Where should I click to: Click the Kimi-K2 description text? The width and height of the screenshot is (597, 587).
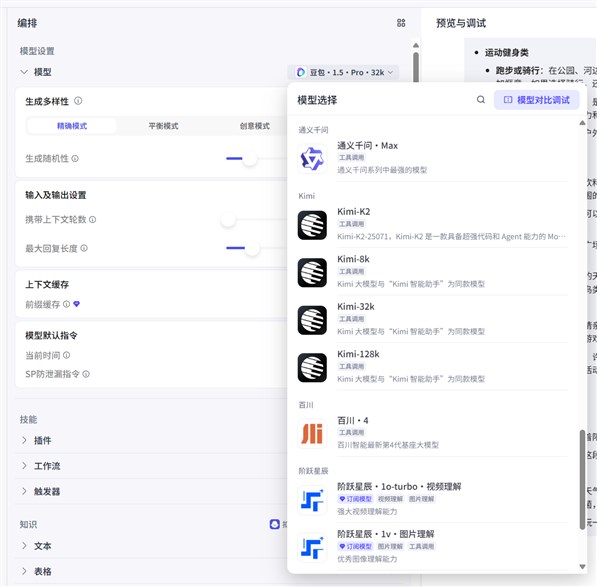(x=451, y=237)
